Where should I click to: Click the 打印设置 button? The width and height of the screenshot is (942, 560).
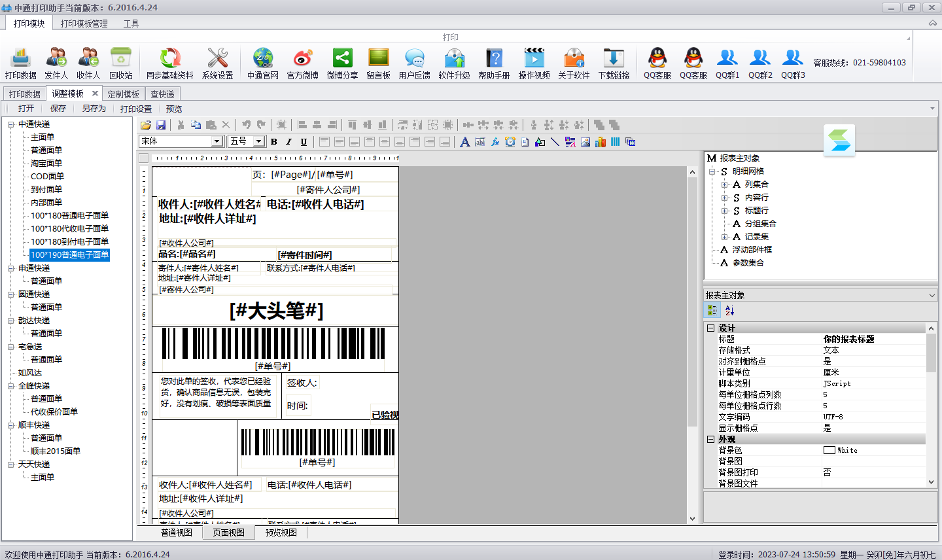[136, 109]
